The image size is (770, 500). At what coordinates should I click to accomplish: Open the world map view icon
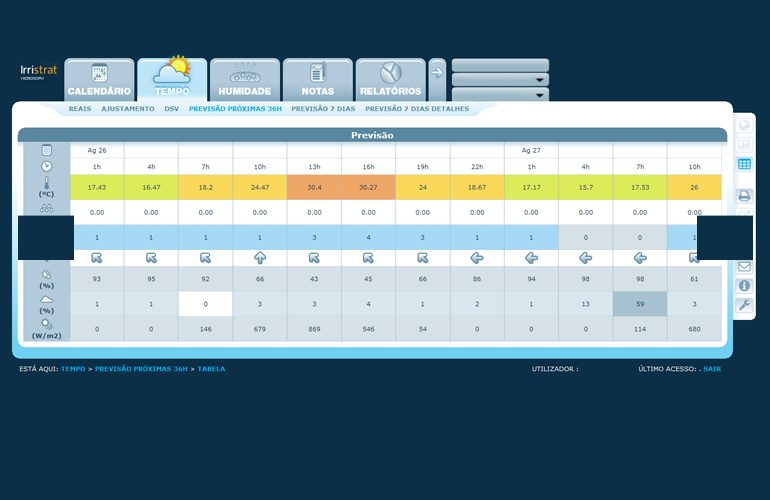(x=744, y=127)
